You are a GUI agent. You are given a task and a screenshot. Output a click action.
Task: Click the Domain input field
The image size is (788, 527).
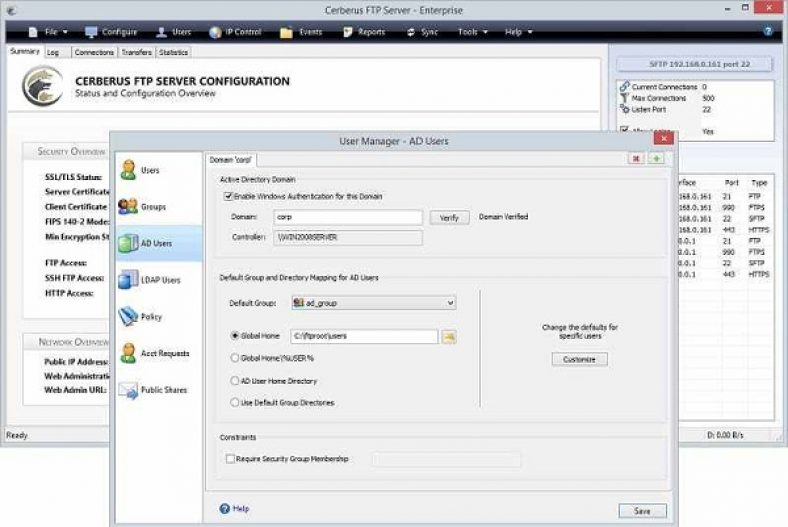(x=348, y=217)
